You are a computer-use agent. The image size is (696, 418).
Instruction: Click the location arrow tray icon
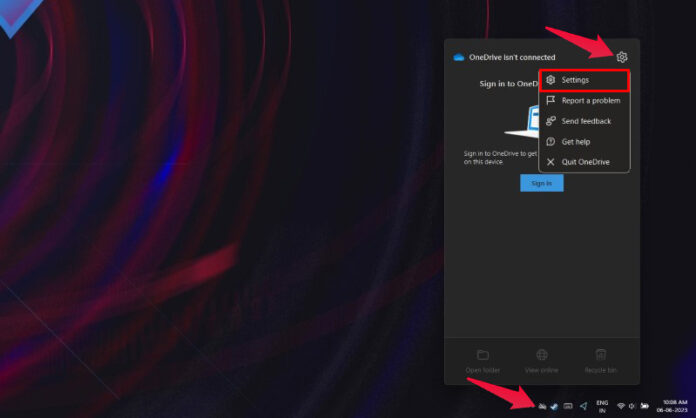pos(584,406)
